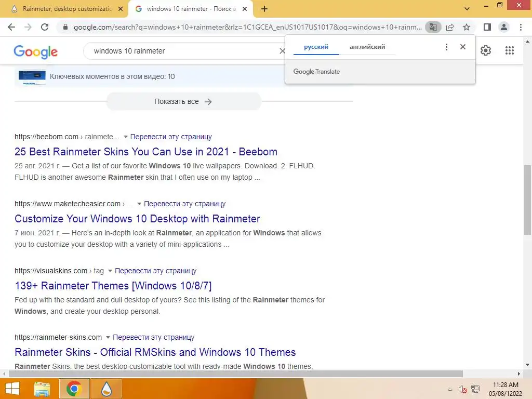Select the windows 10 rainmeter search tab
This screenshot has width=532, height=399.
coord(191,9)
